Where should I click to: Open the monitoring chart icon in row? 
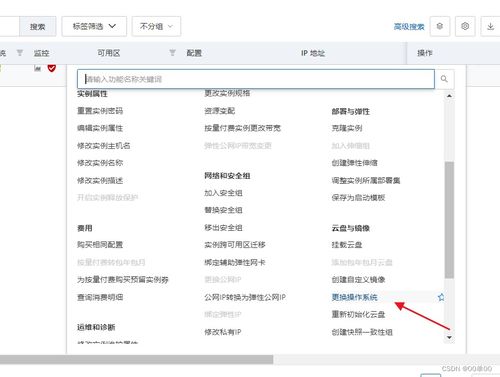pos(38,68)
